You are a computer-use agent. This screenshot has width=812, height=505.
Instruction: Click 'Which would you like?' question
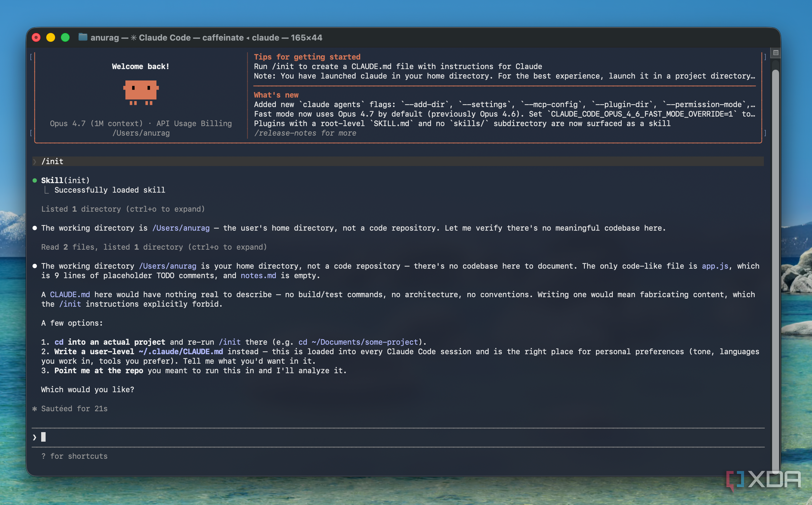pos(87,390)
